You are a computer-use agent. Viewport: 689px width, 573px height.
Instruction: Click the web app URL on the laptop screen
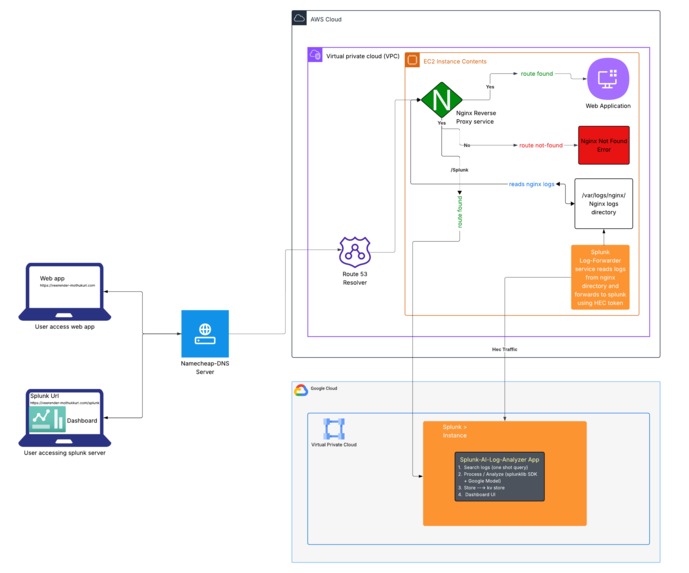coord(67,286)
